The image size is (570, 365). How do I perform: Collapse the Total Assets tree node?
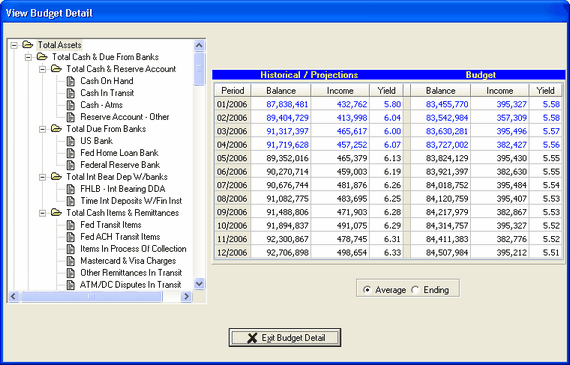click(x=14, y=45)
